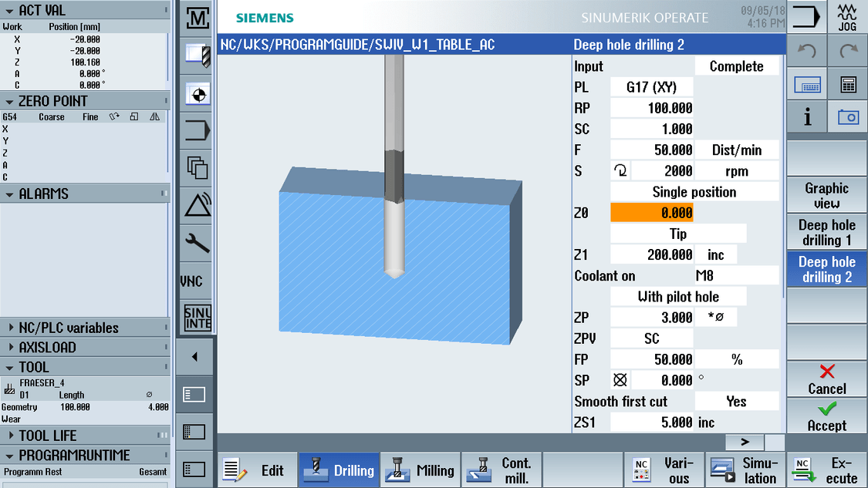The width and height of the screenshot is (868, 488).
Task: Select Deep hole drilling 1
Action: click(827, 232)
